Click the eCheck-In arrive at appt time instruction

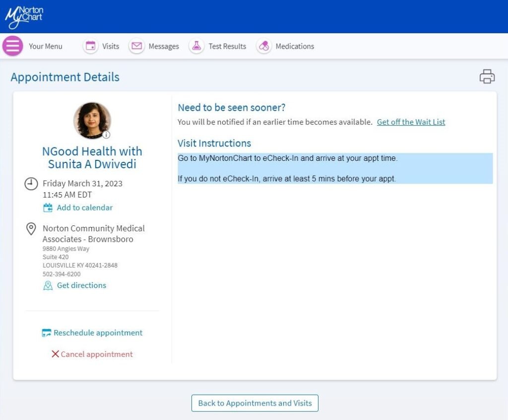[x=288, y=158]
